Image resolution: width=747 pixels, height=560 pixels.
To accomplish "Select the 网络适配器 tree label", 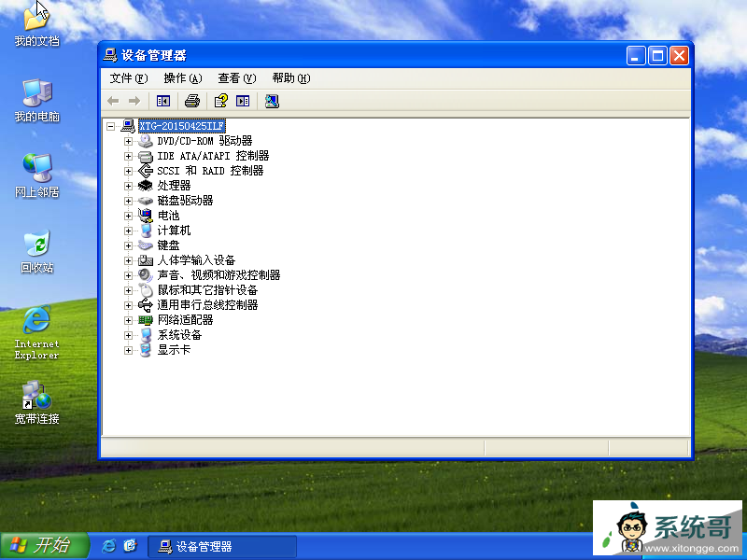I will 185,320.
